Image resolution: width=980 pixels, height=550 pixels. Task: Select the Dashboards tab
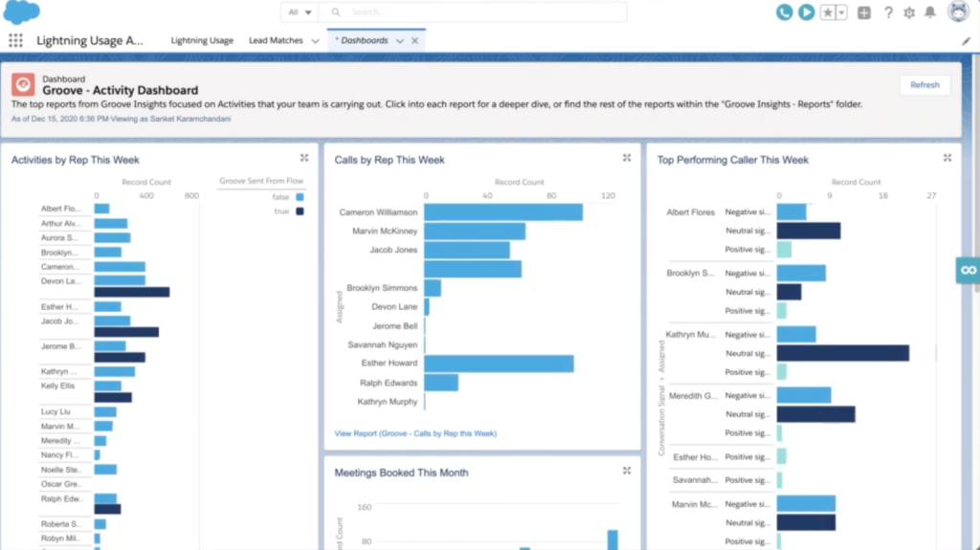coord(365,40)
